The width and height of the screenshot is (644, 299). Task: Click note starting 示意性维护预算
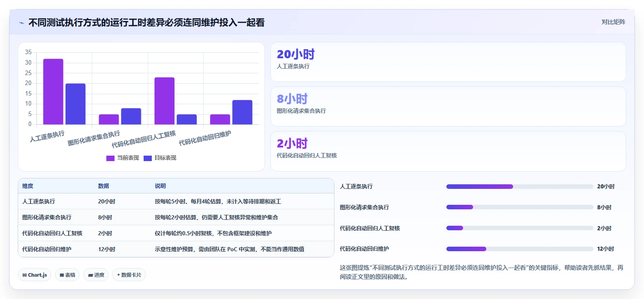[230, 249]
